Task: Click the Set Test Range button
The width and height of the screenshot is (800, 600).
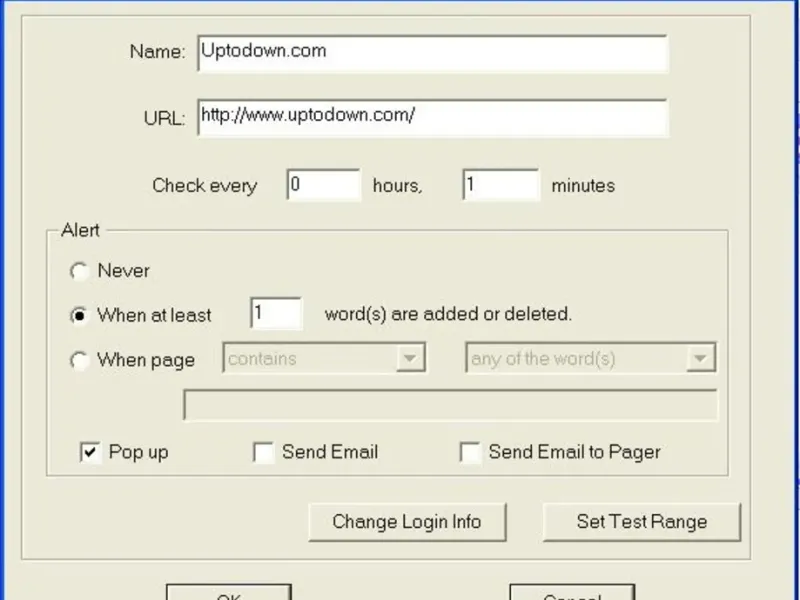Action: (642, 522)
